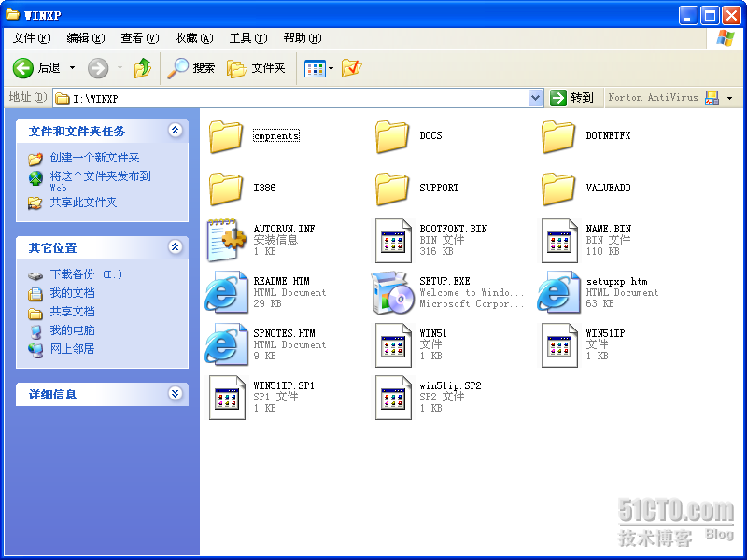
Task: Open the Norton AntiVirus dropdown arrow
Action: point(730,98)
